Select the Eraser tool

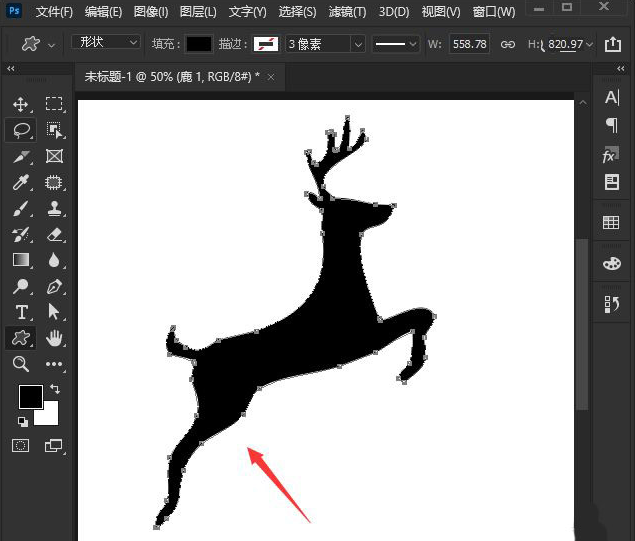(54, 234)
